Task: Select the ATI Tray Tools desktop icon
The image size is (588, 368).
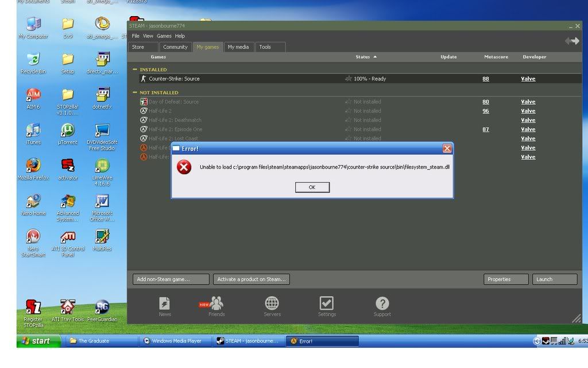Action: 68,310
